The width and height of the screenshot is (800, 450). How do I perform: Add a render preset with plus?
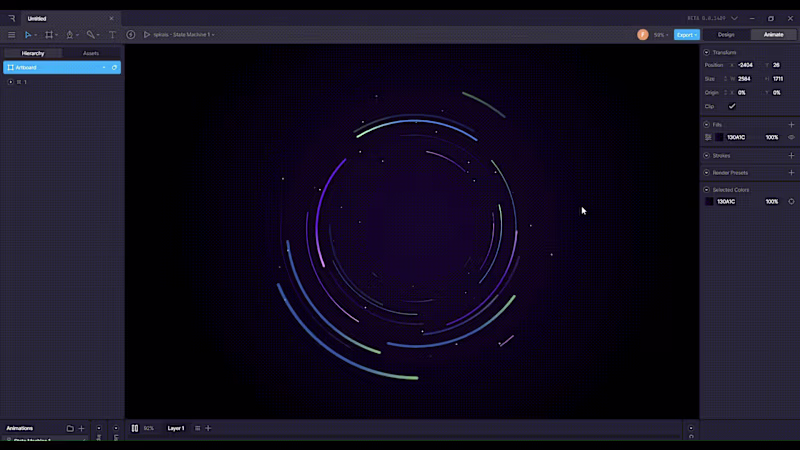pyautogui.click(x=791, y=172)
